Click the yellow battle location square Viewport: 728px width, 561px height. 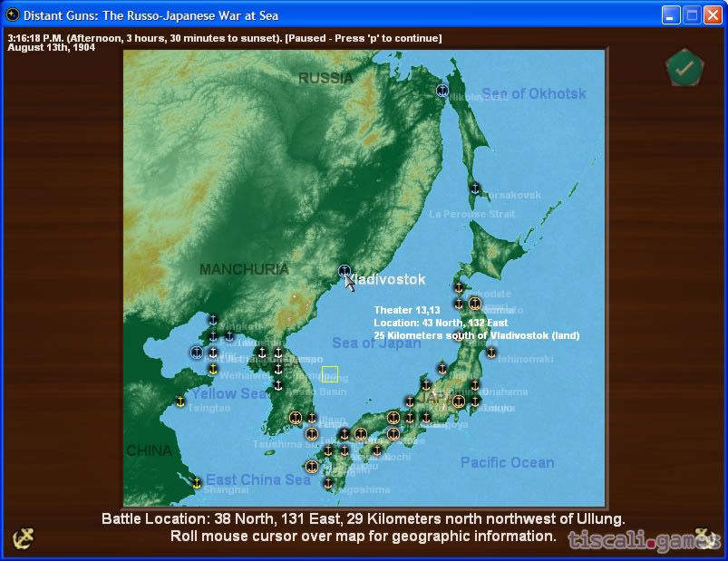click(330, 374)
